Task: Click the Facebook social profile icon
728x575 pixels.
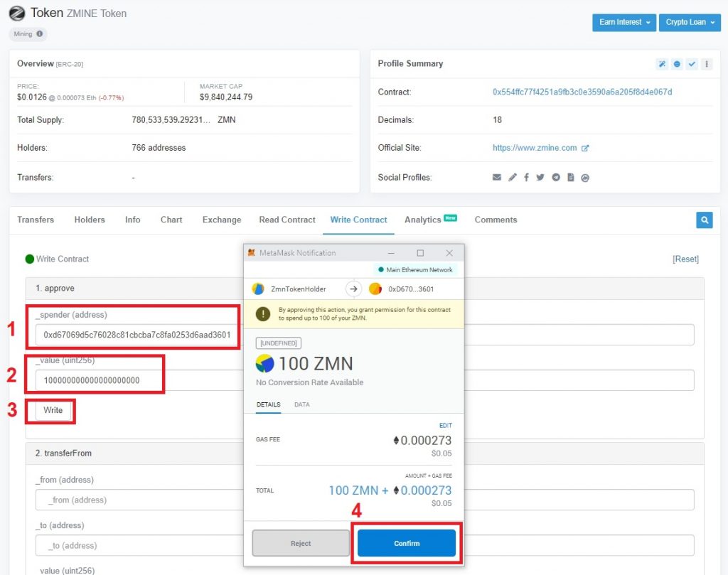Action: (526, 177)
